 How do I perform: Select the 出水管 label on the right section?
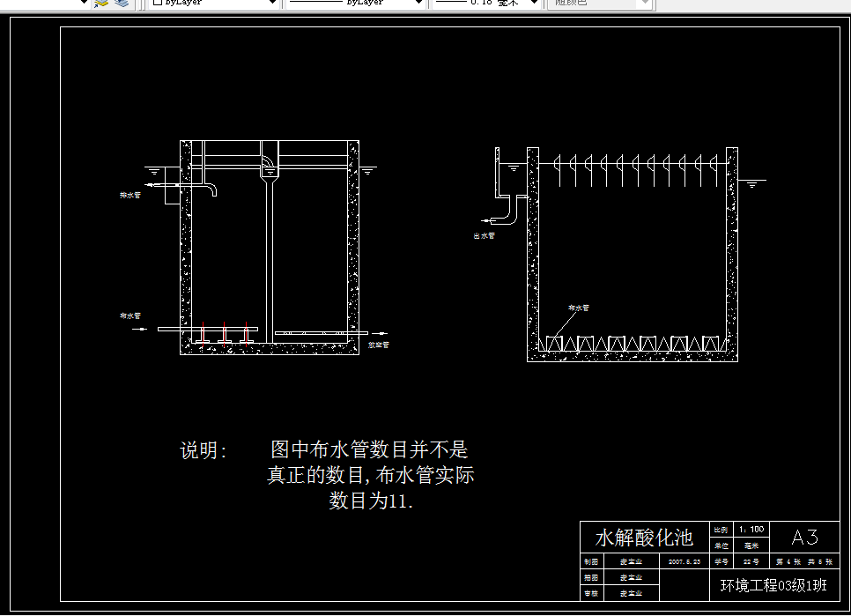click(484, 235)
